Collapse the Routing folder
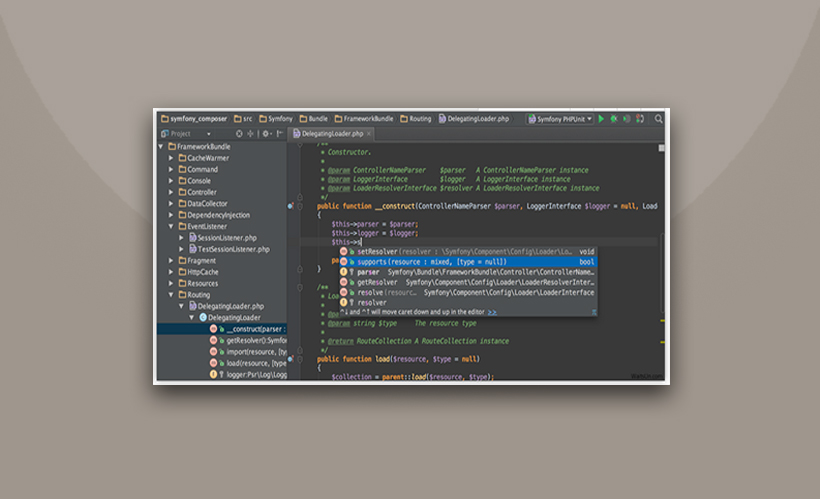The image size is (820, 499). 171,295
